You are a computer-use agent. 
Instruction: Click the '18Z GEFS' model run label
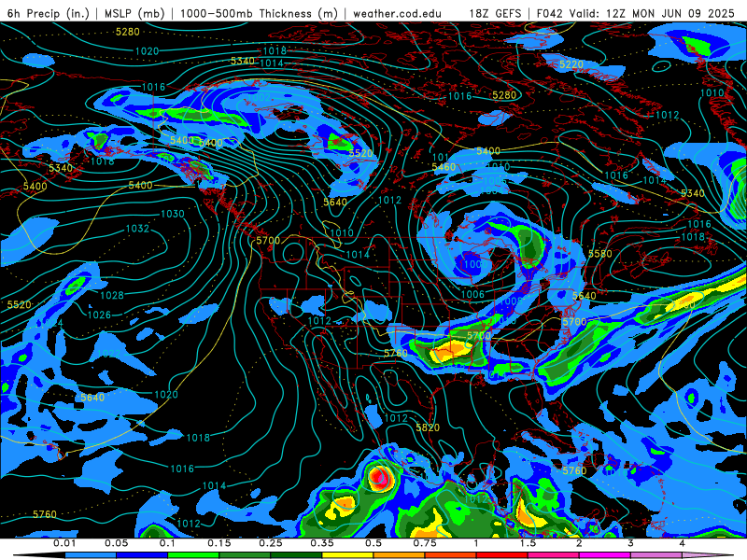[x=496, y=13]
